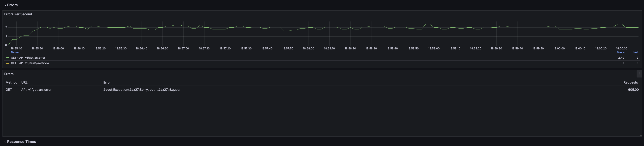Sort table by Error column header
The image size is (644, 146).
click(107, 82)
